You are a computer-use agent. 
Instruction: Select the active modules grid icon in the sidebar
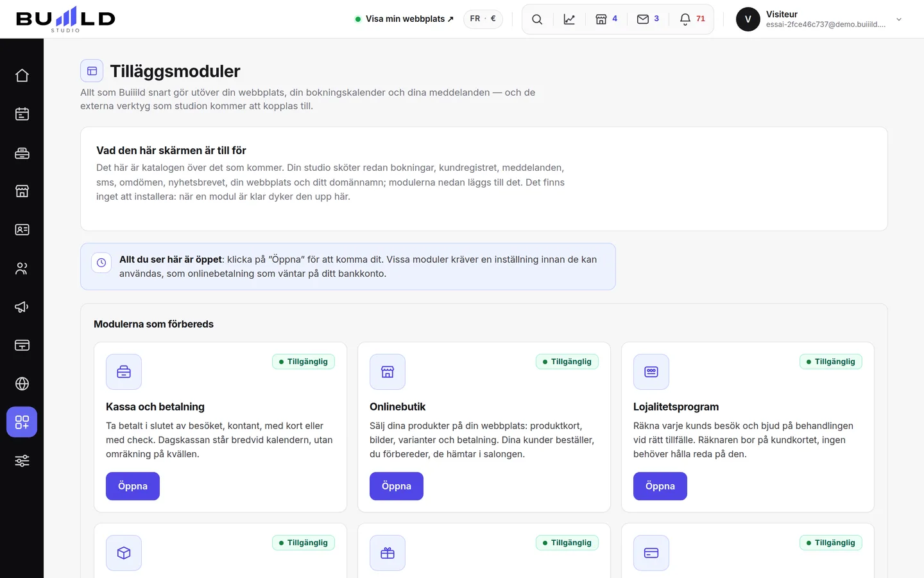pos(22,422)
